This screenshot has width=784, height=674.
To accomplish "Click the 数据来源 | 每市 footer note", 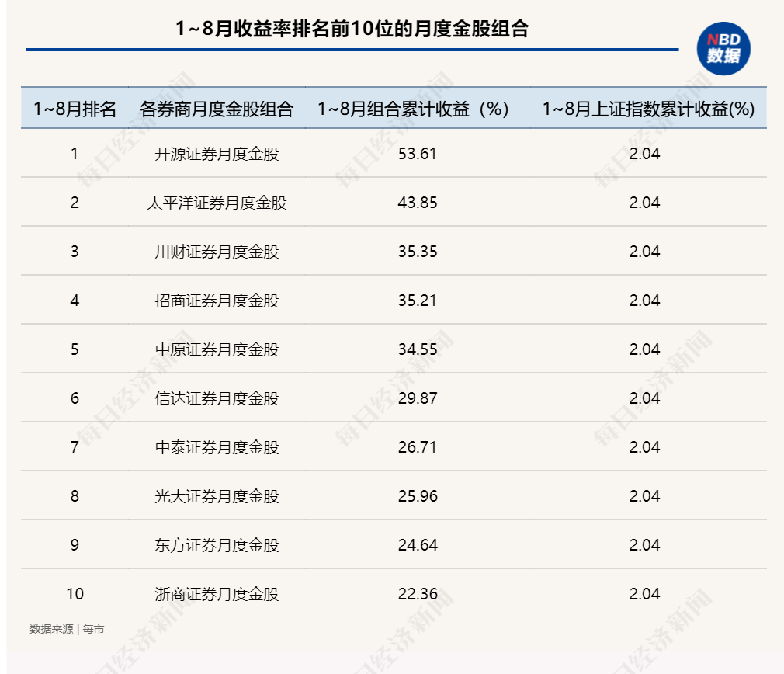I will point(67,629).
